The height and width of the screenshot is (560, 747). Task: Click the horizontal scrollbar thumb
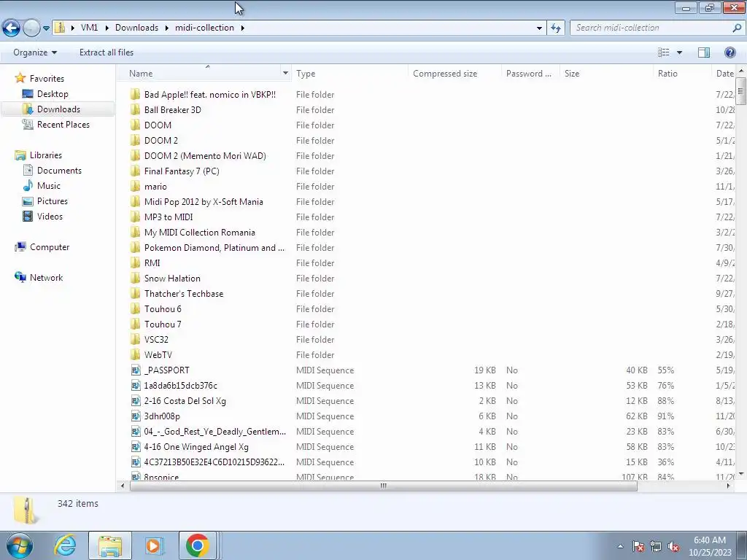(x=383, y=486)
